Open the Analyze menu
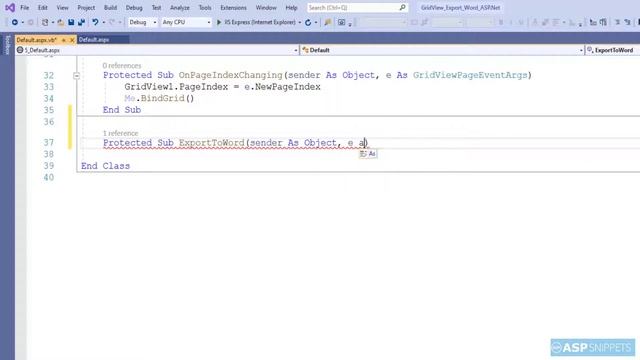640x360 pixels. coord(180,8)
